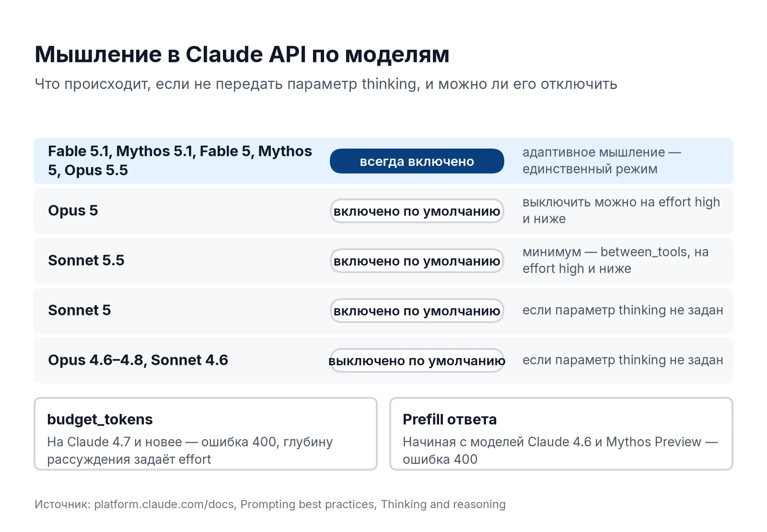Click the note 'адаптивное мышление — единственный режим'
This screenshot has height=532, width=767.
click(x=602, y=161)
